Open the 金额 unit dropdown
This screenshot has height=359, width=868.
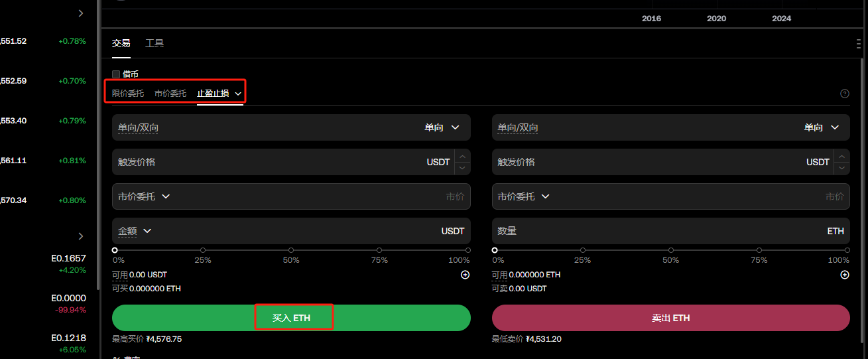[x=135, y=231]
